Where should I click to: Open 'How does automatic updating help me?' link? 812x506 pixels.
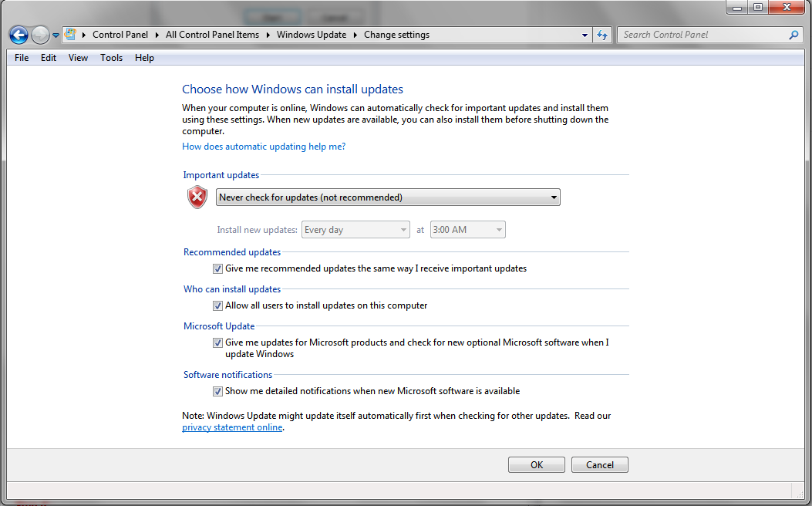264,147
